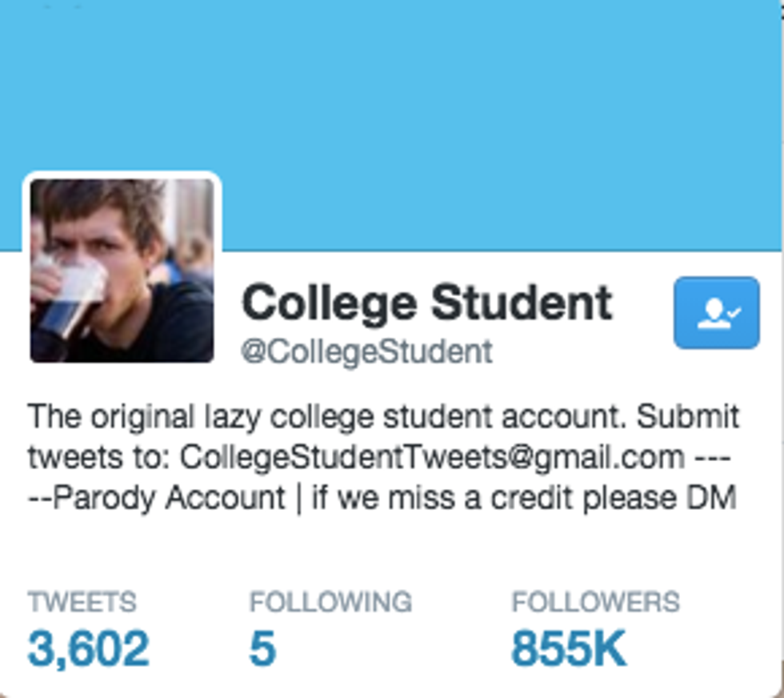Click the "tweets to:" text in bio

pos(100,457)
